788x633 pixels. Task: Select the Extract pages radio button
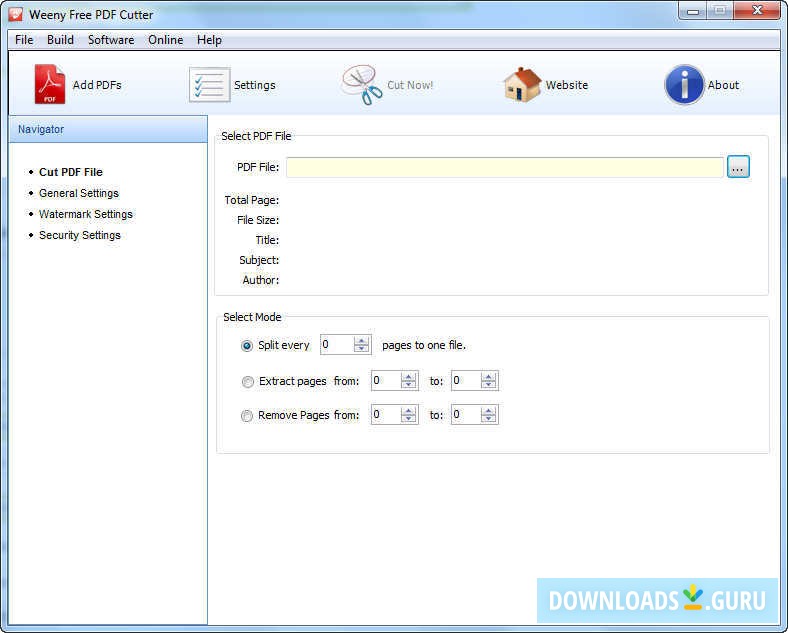pyautogui.click(x=247, y=382)
